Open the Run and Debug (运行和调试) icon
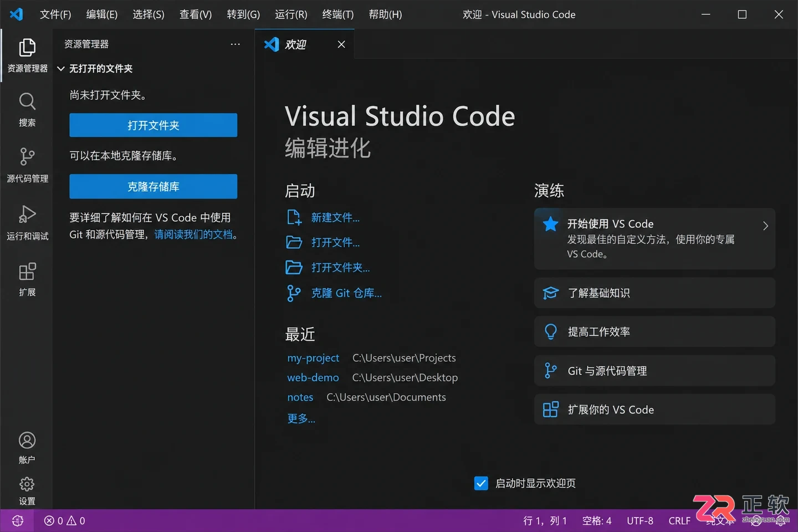Screen dimensions: 798x532 (x=27, y=214)
